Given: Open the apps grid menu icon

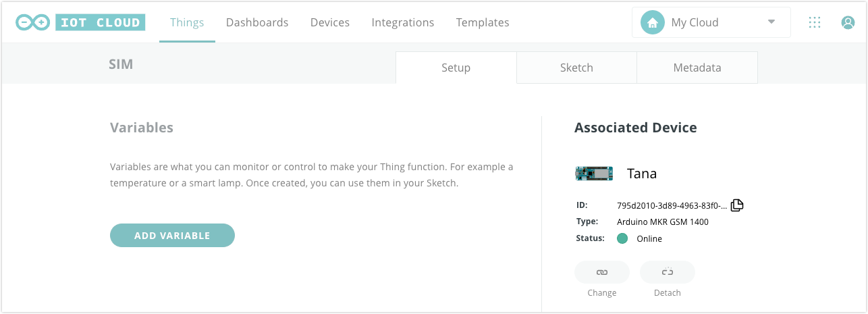Looking at the screenshot, I should coord(815,22).
